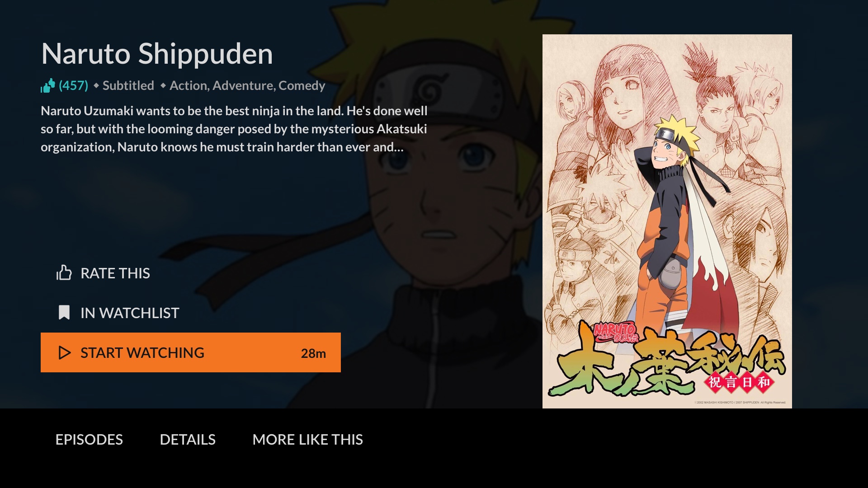Click the play triangle icon

[65, 353]
